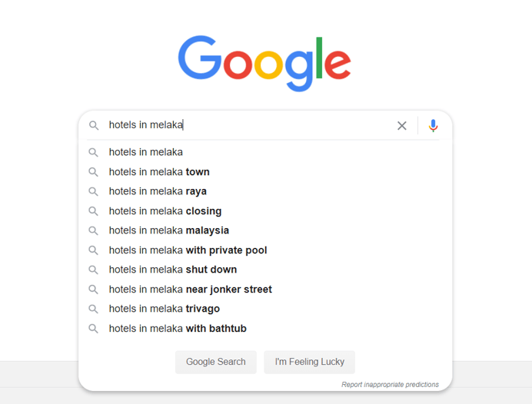532x404 pixels.
Task: Click the voice search microphone icon
Action: coord(433,125)
